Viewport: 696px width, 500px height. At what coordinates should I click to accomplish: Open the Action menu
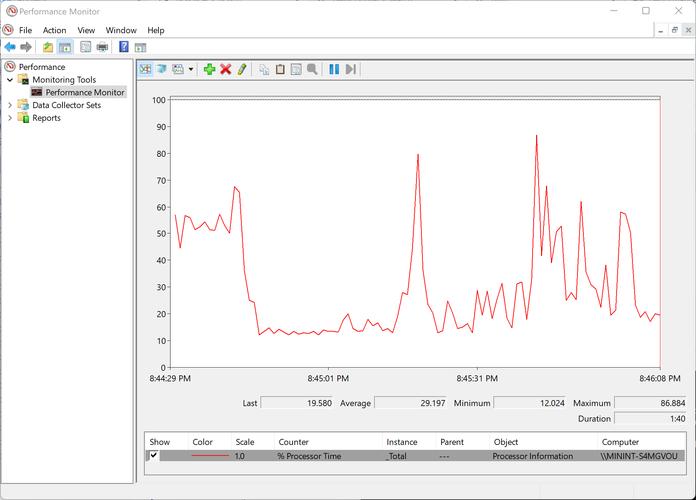(54, 30)
